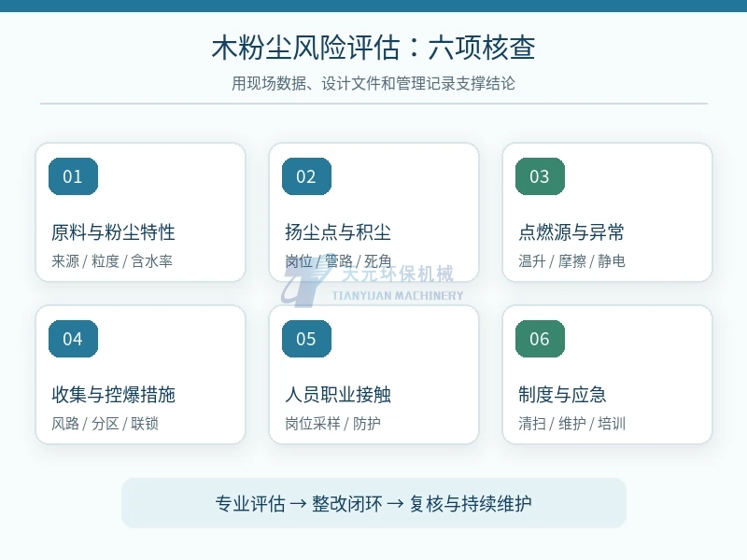747x560 pixels.
Task: Click the green 03 number badge
Action: point(540,176)
